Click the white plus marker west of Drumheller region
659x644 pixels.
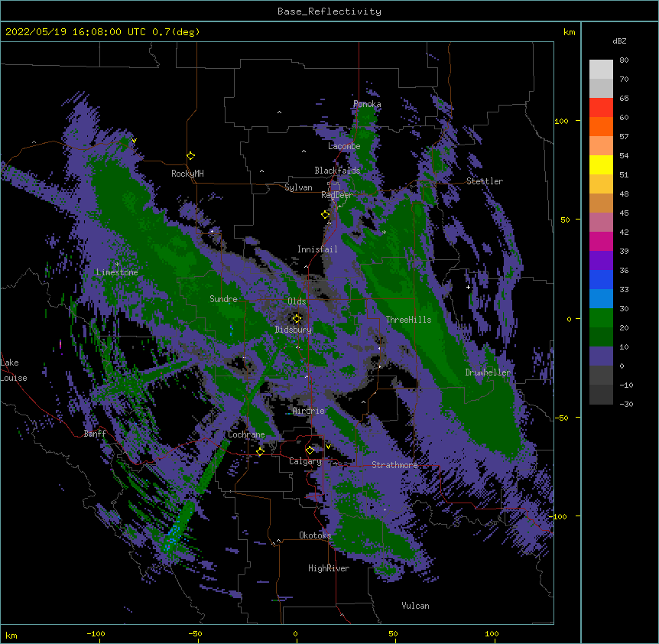[x=468, y=287]
